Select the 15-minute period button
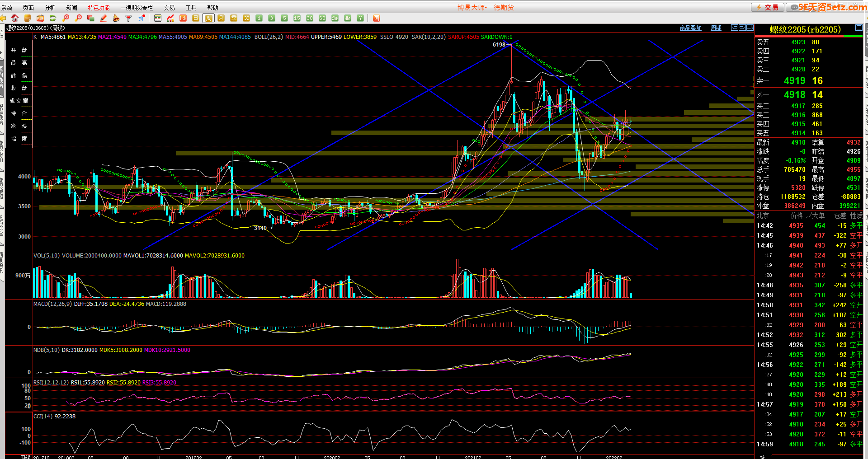 pos(297,18)
